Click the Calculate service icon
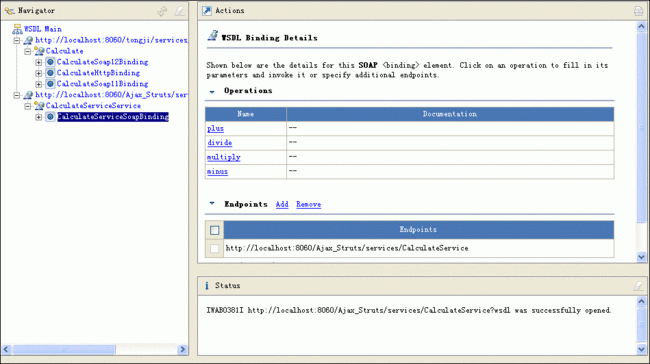This screenshot has width=650, height=364. coord(39,51)
